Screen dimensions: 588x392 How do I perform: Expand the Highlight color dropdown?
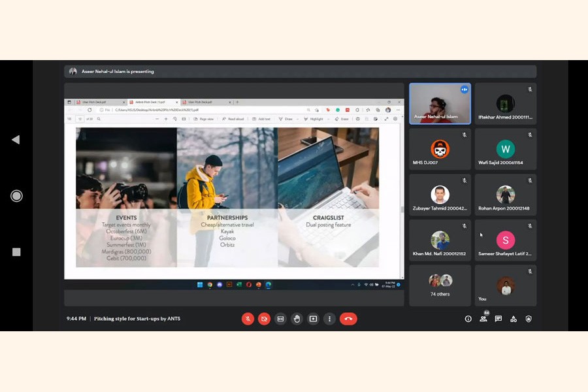coord(327,119)
